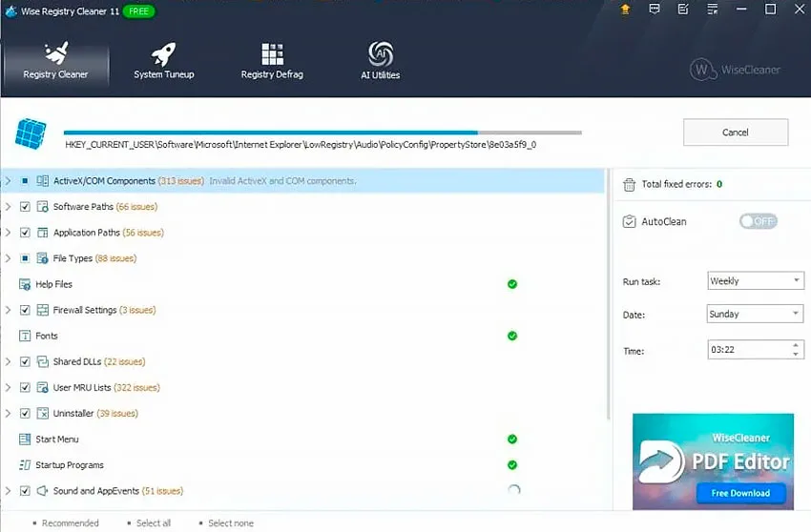
Task: Cancel the registry scan
Action: [x=736, y=133]
